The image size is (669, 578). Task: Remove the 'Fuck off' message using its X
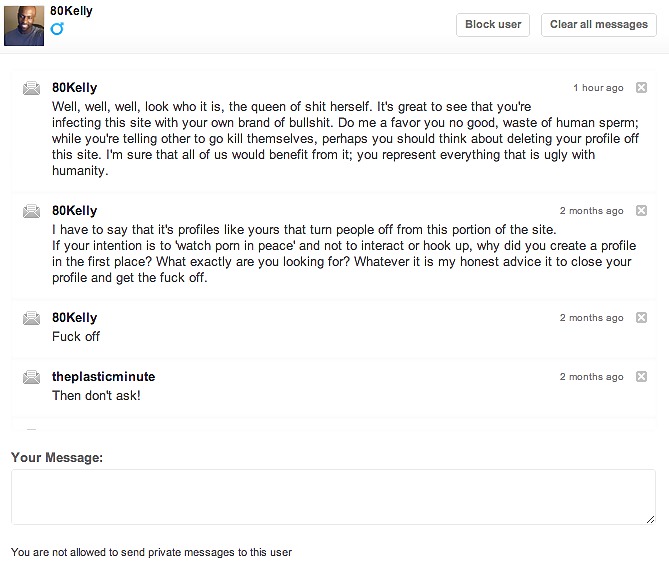641,318
